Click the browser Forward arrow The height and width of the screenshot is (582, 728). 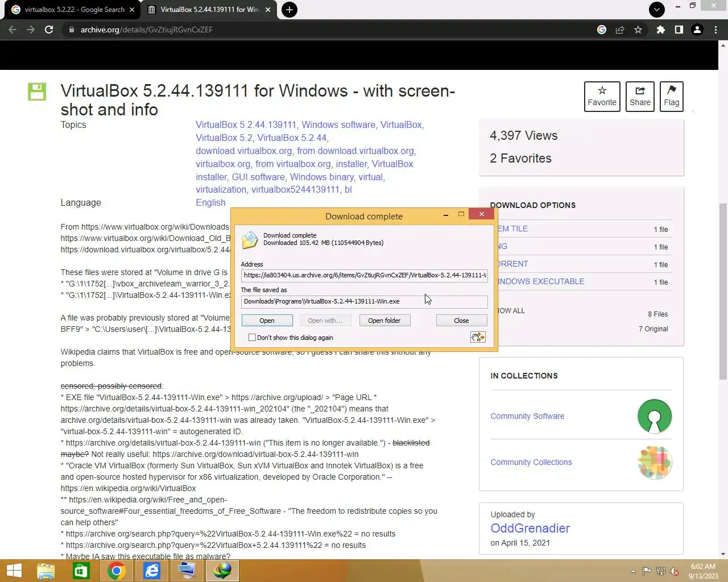[31, 30]
